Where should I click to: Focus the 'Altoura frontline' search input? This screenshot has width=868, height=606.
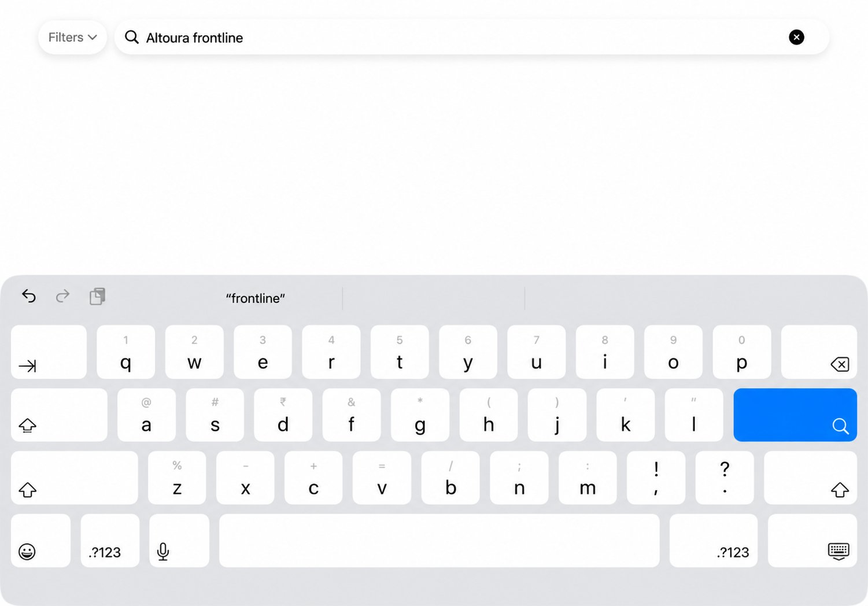click(471, 38)
